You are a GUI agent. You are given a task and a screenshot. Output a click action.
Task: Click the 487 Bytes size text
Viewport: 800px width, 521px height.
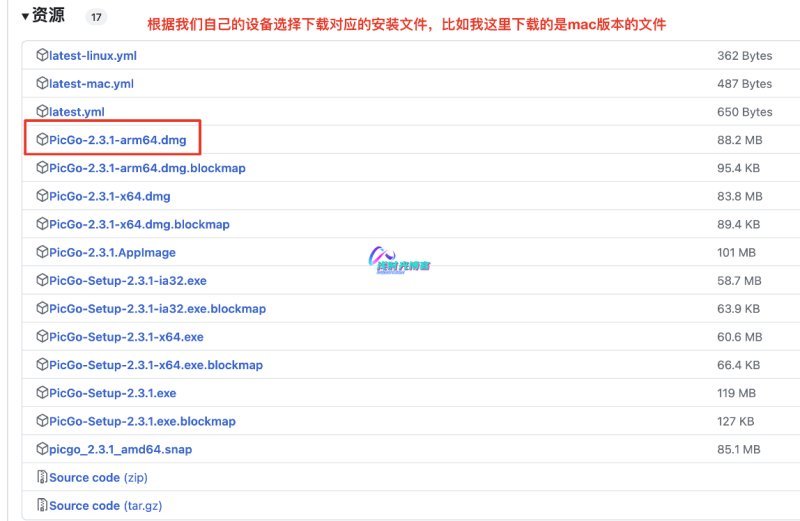click(744, 84)
